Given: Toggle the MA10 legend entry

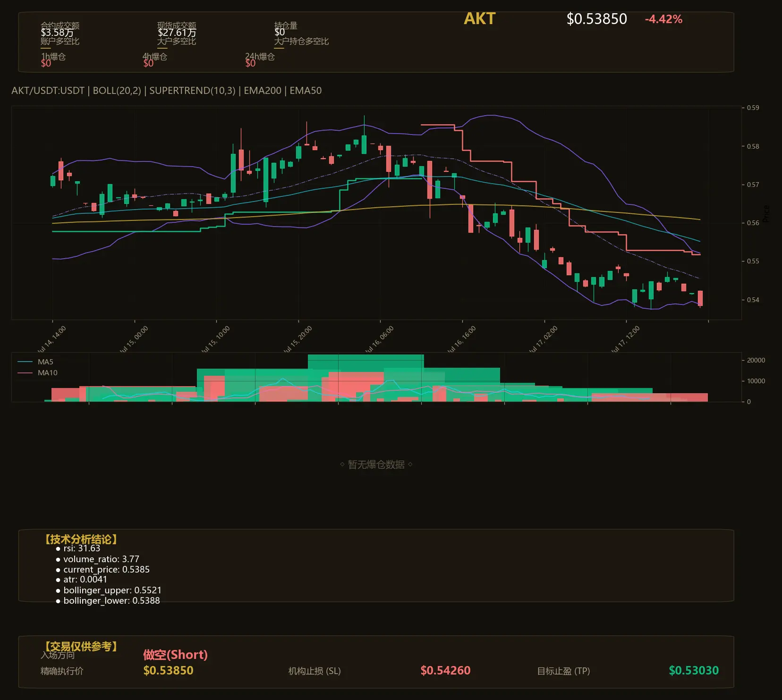Looking at the screenshot, I should tap(37, 373).
